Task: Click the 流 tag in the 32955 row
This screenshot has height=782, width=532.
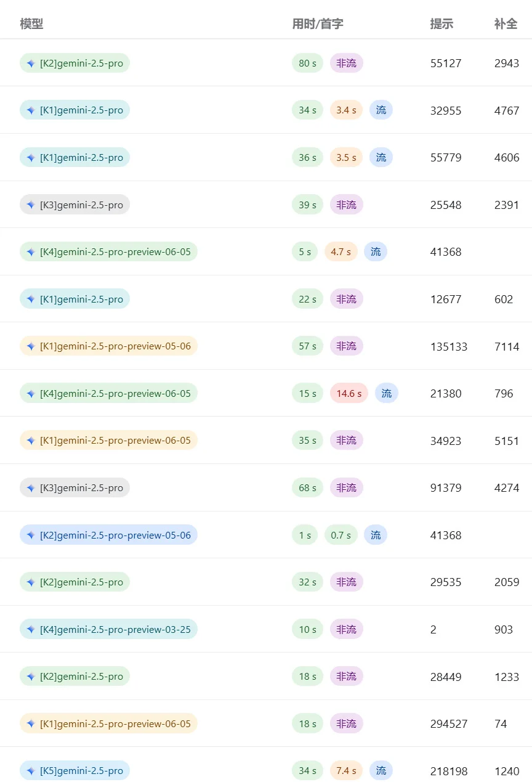Action: (x=381, y=110)
